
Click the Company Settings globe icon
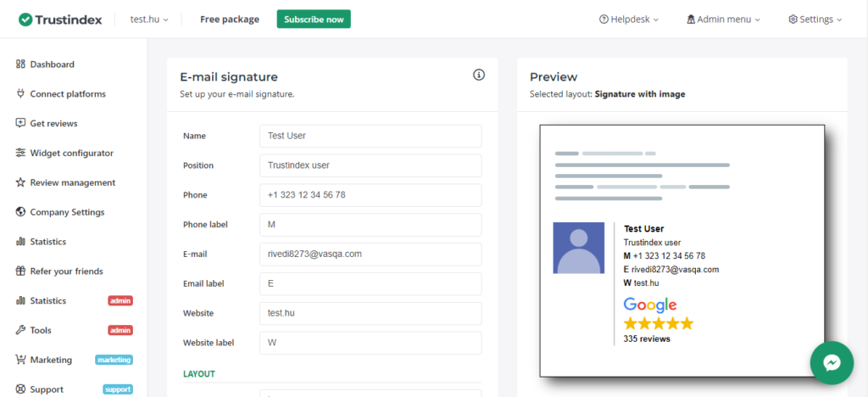pyautogui.click(x=20, y=212)
